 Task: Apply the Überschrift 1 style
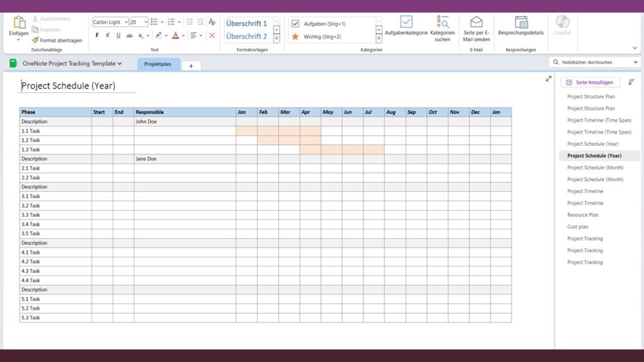[247, 23]
